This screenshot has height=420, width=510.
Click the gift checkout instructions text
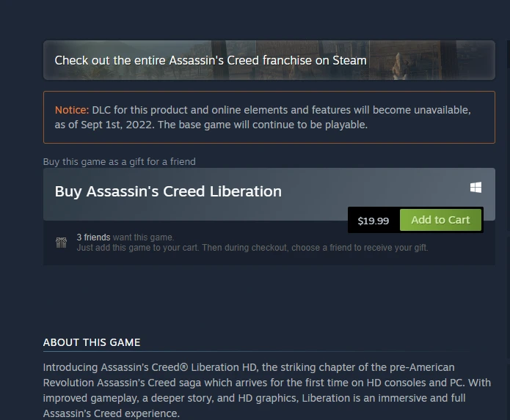coord(252,248)
